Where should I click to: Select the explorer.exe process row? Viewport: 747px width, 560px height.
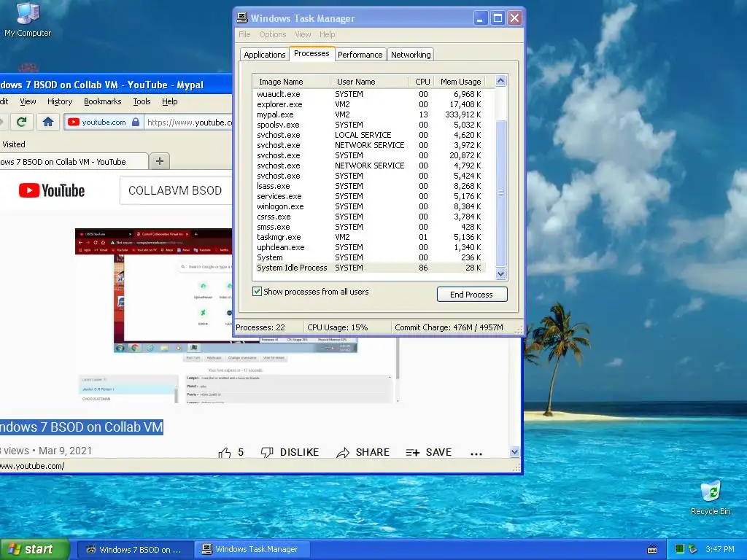click(x=369, y=104)
